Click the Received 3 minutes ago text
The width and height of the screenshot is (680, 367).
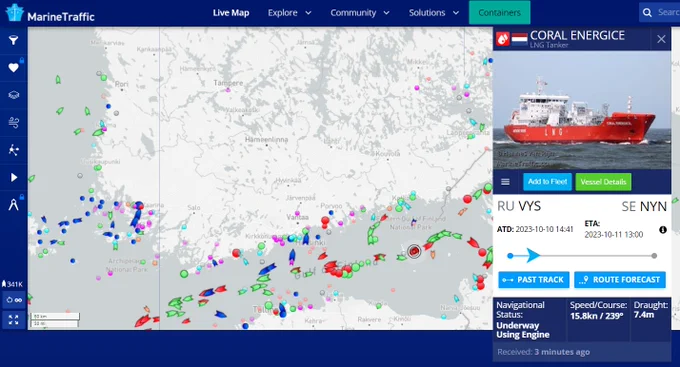[x=543, y=352]
